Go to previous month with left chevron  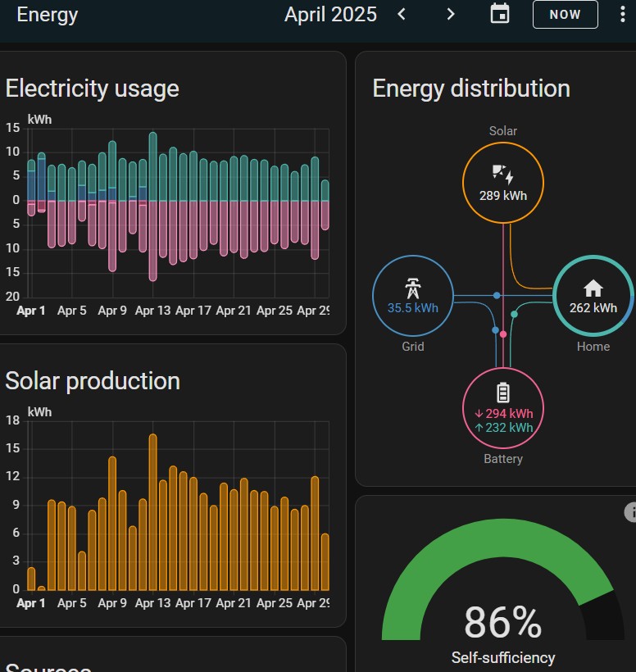coord(402,14)
